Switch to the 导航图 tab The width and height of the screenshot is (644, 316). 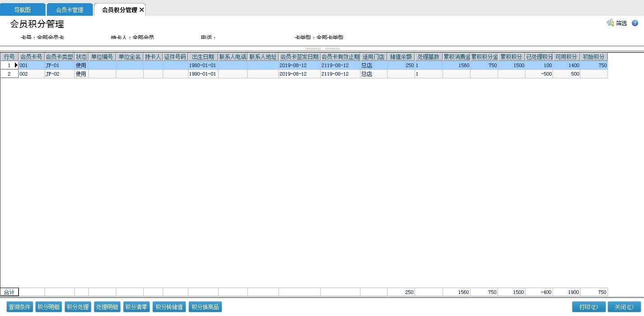pyautogui.click(x=23, y=10)
